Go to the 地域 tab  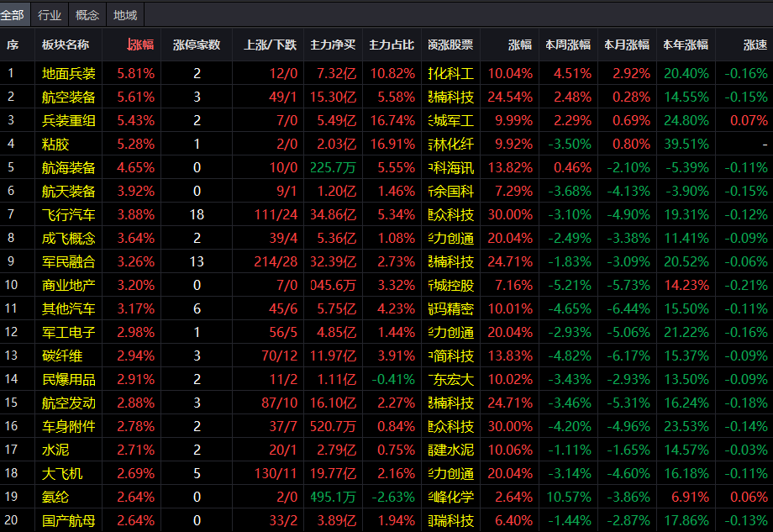(x=125, y=15)
